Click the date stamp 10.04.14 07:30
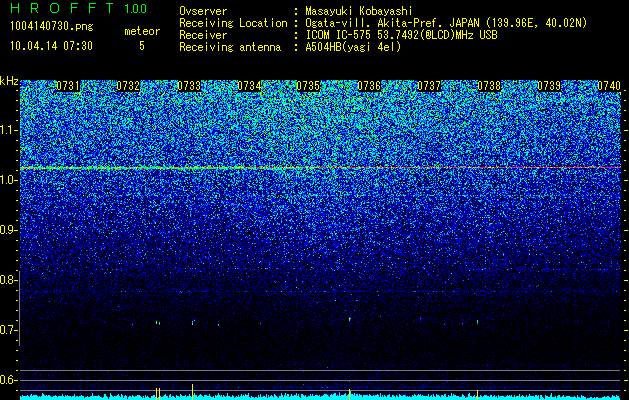Image resolution: width=629 pixels, height=400 pixels. [x=51, y=46]
